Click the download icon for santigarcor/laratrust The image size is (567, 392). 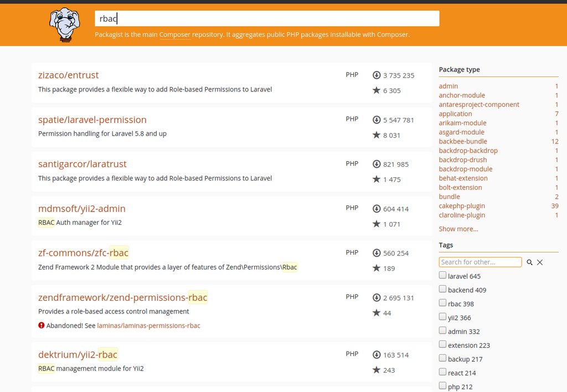377,164
